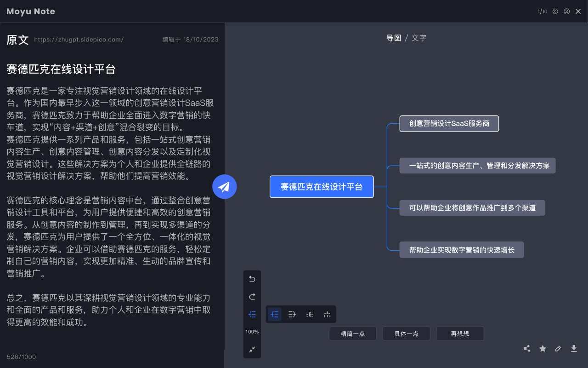Select the 赛德匹克在线设计平台 root node
The height and width of the screenshot is (368, 588).
coord(322,187)
